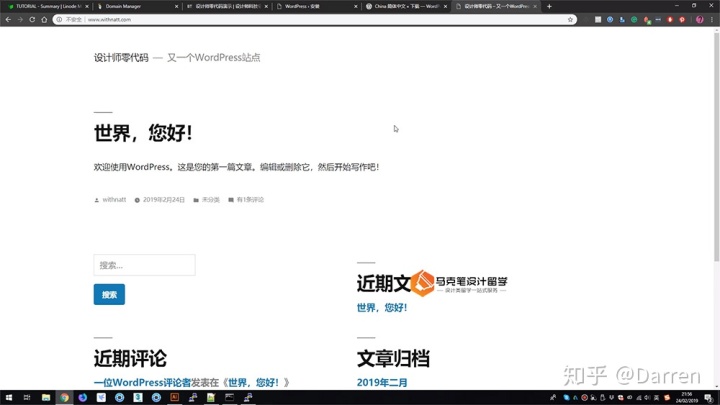
Task: Click the Pinterest extension icon
Action: 682,19
